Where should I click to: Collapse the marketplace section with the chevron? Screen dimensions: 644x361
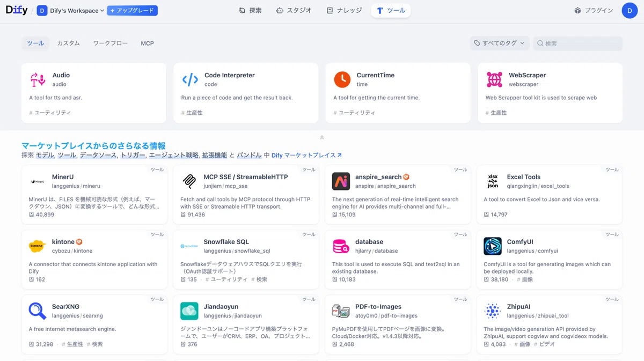(322, 137)
